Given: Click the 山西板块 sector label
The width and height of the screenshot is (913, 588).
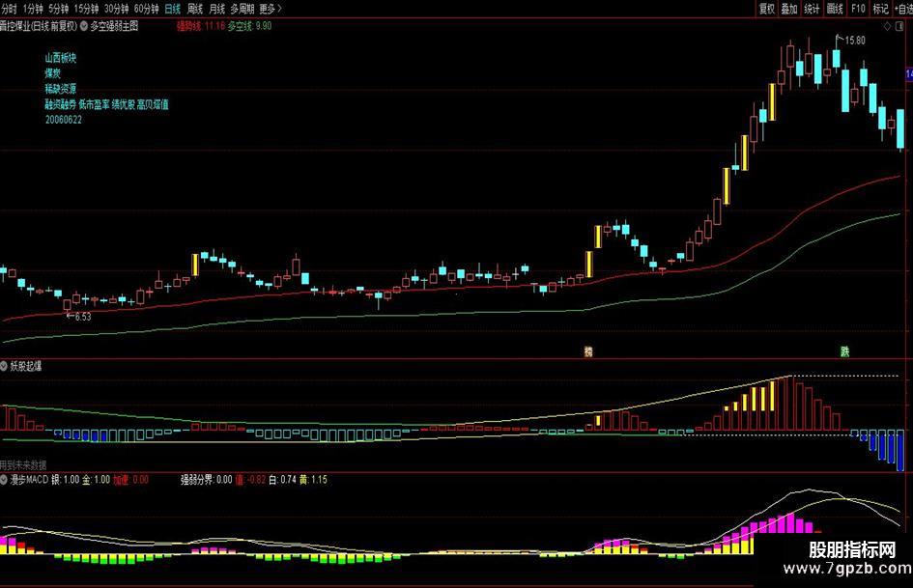Looking at the screenshot, I should click(x=61, y=58).
